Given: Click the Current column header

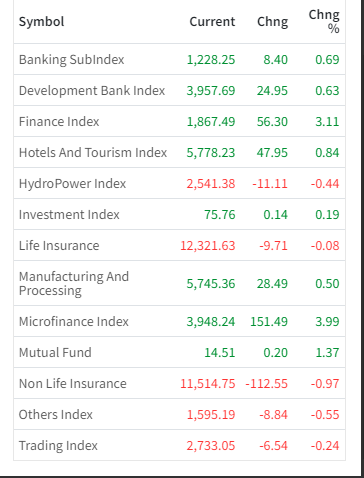Looking at the screenshot, I should point(212,22).
